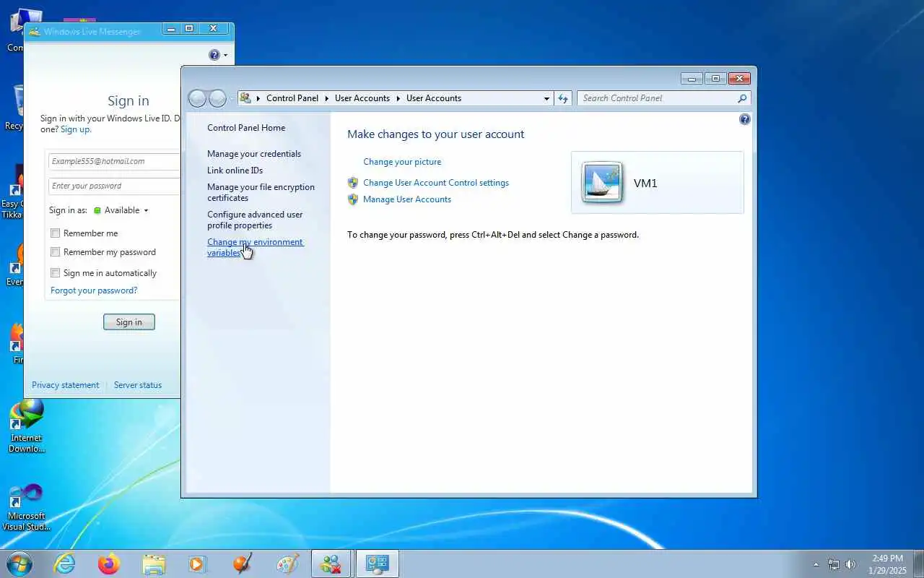This screenshot has width=924, height=578.
Task: Open Configure advanced user profile properties
Action: click(x=255, y=220)
